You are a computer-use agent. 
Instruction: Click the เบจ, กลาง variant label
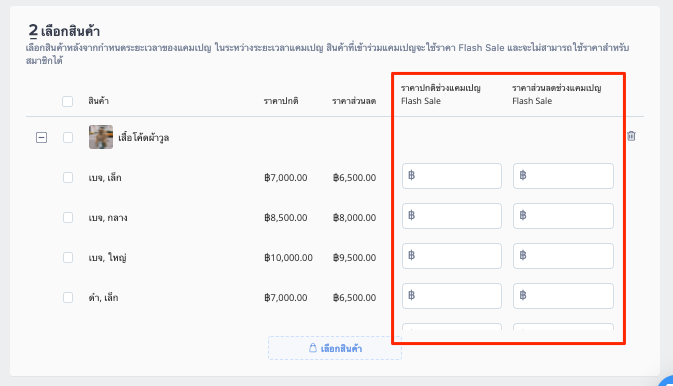pyautogui.click(x=108, y=218)
